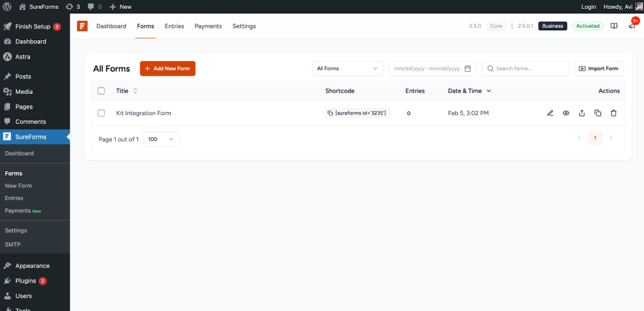Select the Kit Integration Form checkbox
This screenshot has width=644, height=311.
coord(101,113)
